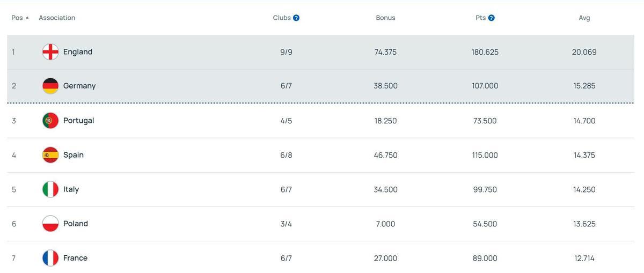
Task: Open the Germany association link
Action: click(79, 86)
